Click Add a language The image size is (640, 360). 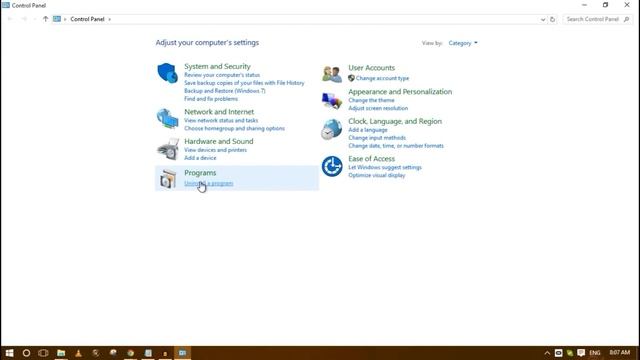(367, 130)
